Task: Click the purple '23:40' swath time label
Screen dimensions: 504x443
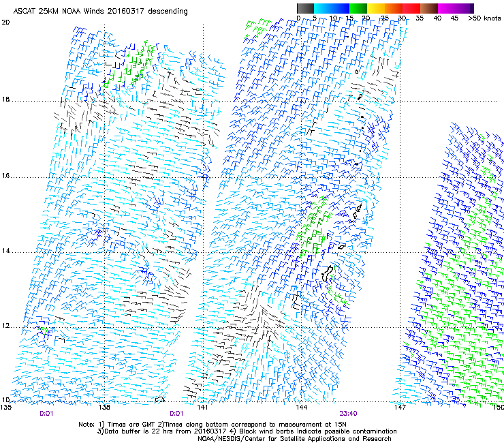Action: click(x=348, y=414)
